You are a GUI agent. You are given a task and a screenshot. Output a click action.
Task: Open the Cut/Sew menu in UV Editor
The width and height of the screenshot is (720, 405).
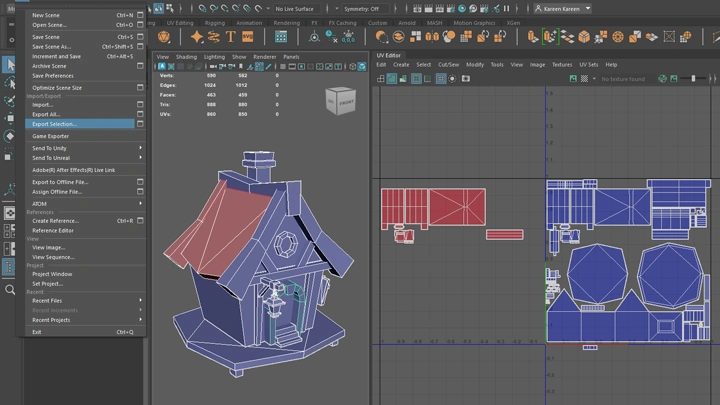pos(448,64)
